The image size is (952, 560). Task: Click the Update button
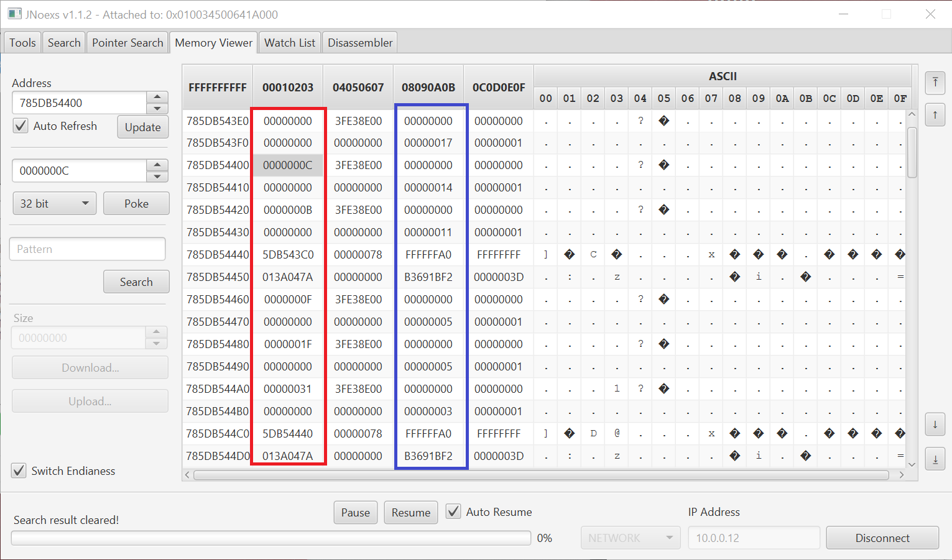143,127
